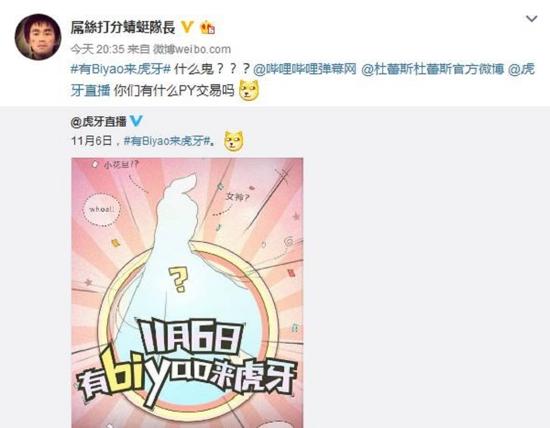Screen dimensions: 550x428
Task: Click the yellow V verified badge
Action: click(187, 27)
